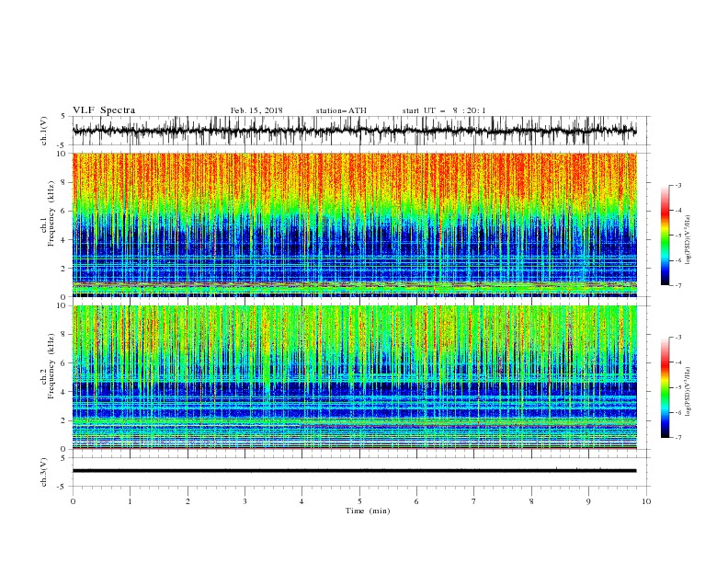
Task: Click the ch.2 spectrogram panel
Action: point(354,377)
